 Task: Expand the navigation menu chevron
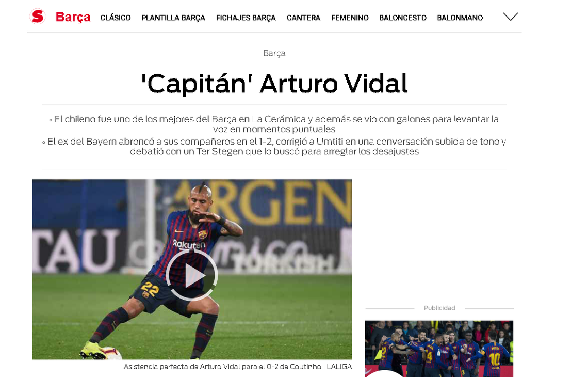pos(511,17)
